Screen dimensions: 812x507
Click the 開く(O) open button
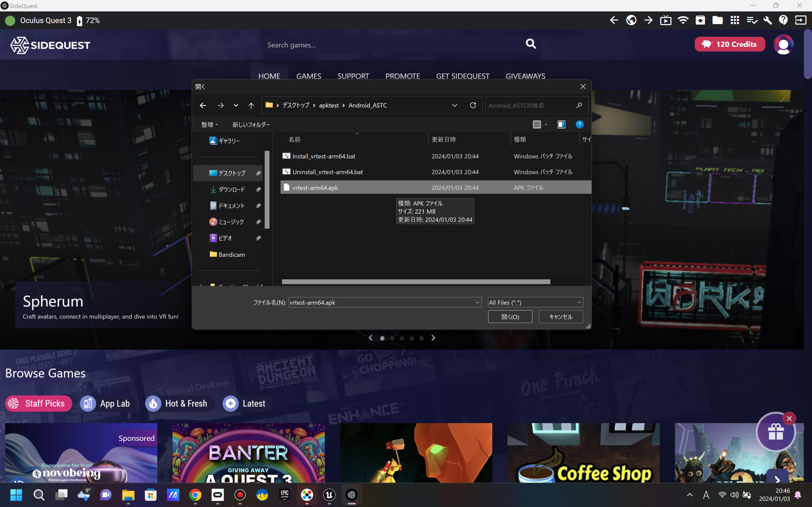tap(510, 317)
